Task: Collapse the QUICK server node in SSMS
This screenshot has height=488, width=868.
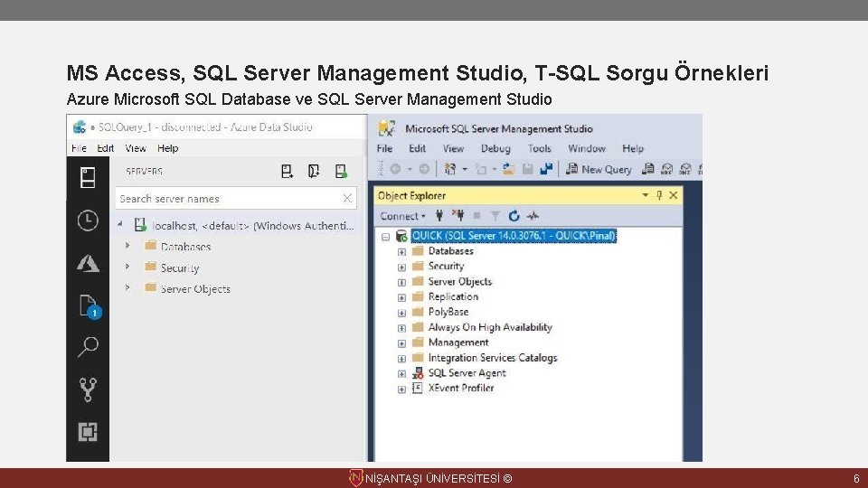Action: [x=385, y=237]
